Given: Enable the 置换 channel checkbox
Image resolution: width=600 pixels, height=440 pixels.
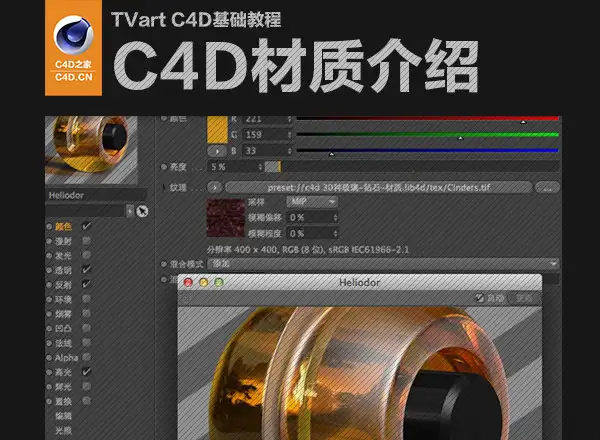Looking at the screenshot, I should [86, 401].
